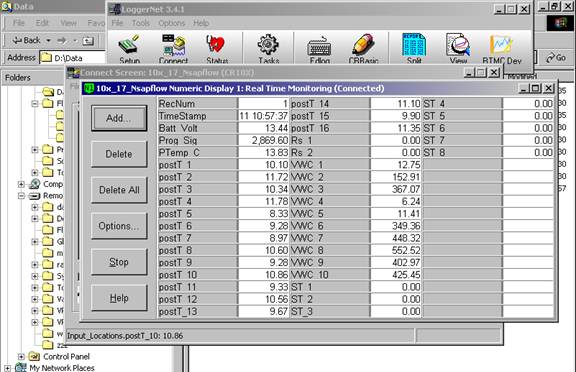Open the Data window View menu
Image resolution: width=576 pixels, height=372 pixels.
tap(68, 23)
